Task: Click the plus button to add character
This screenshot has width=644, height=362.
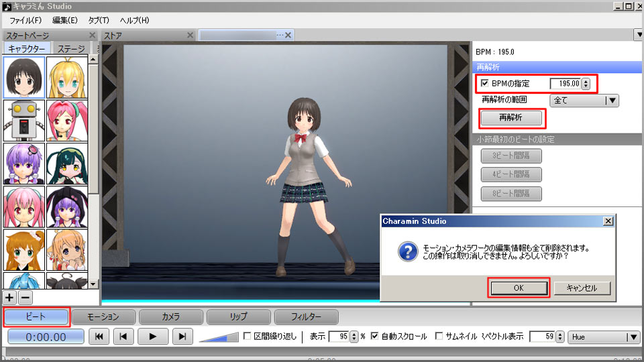Action: coord(9,297)
